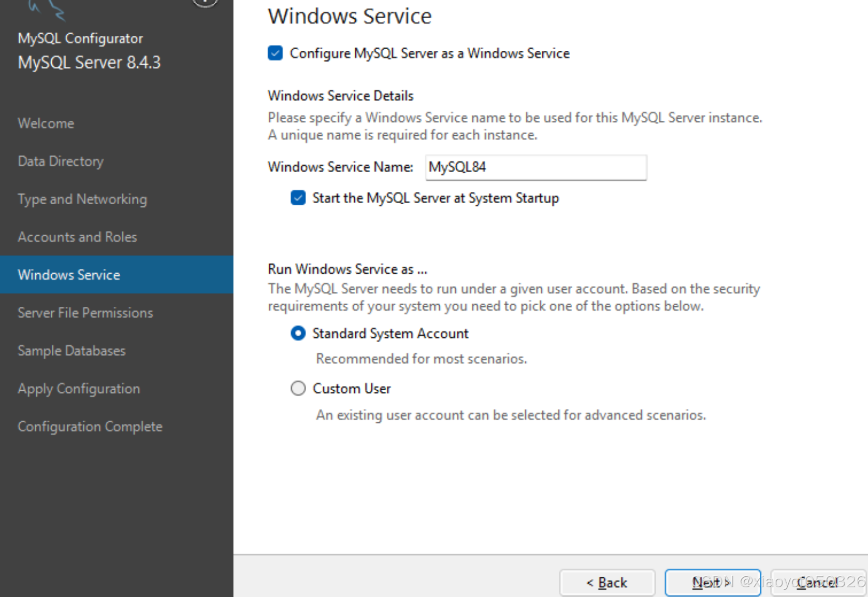Screen dimensions: 868x597
Task: Click the Next button
Action: 713,583
